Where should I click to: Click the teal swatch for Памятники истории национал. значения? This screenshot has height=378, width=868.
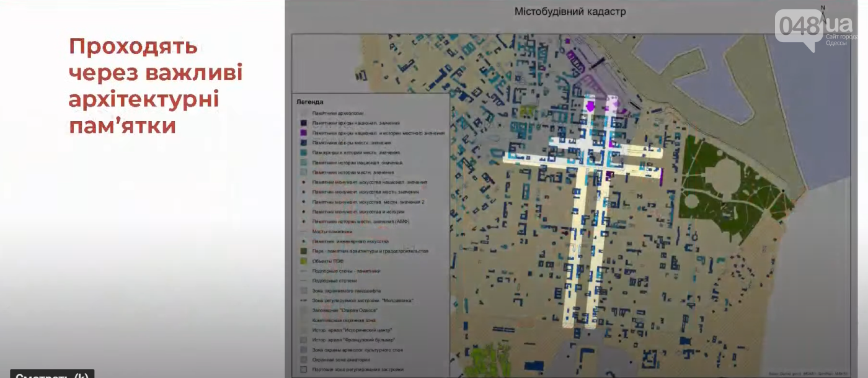[x=303, y=163]
